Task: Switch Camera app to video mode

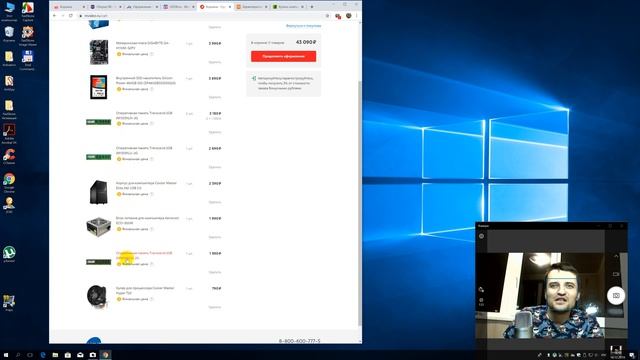Action: pos(616,274)
